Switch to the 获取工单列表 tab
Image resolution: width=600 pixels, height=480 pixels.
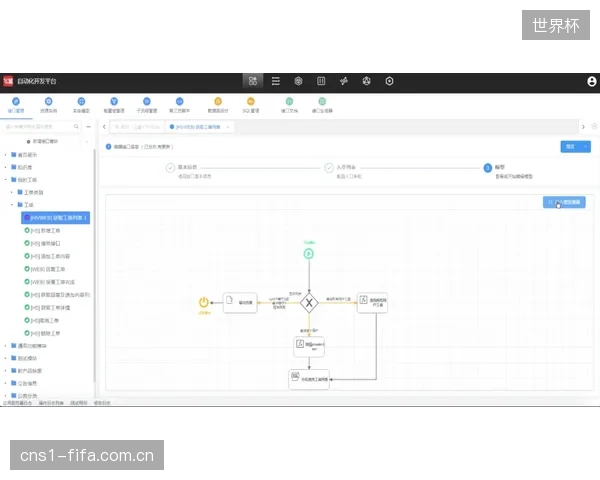[x=195, y=127]
